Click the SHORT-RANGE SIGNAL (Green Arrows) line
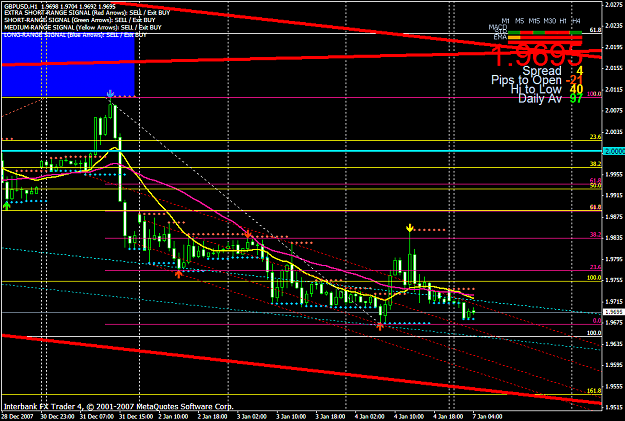 [x=80, y=20]
